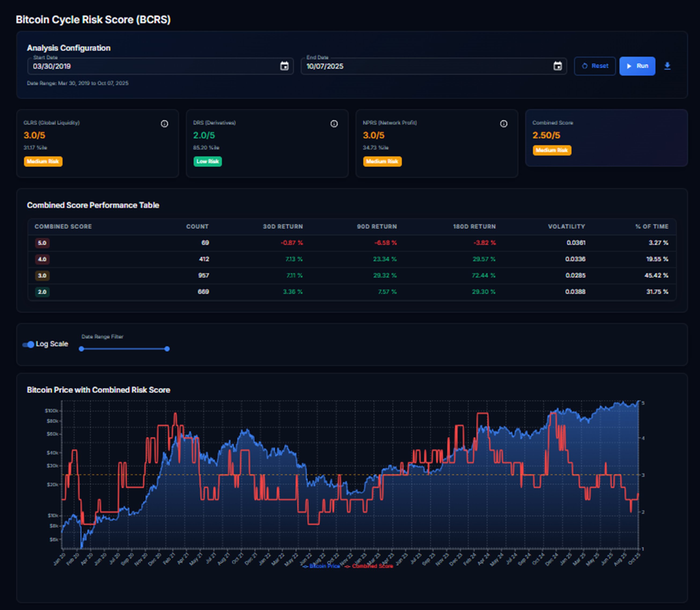
Task: Click left handle of Date Range Filter
Action: pyautogui.click(x=81, y=349)
